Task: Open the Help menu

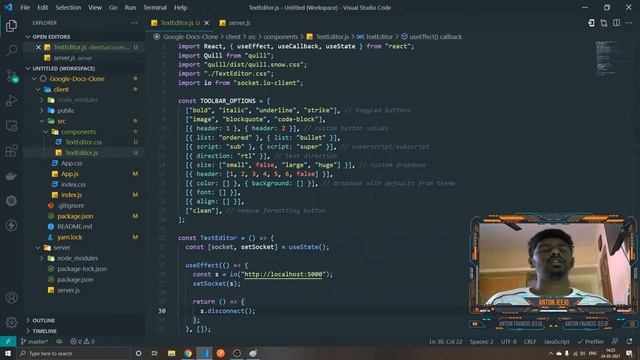Action: coord(180,7)
